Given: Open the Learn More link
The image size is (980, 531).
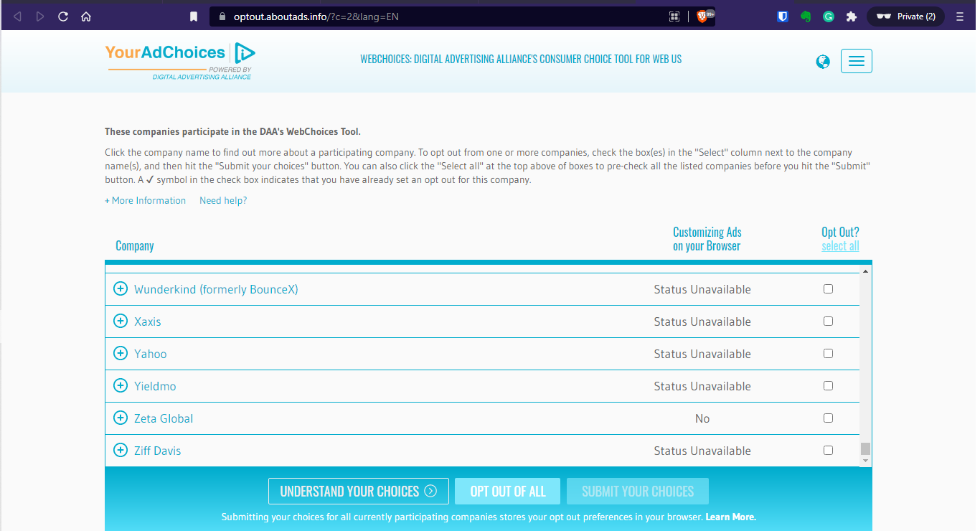Looking at the screenshot, I should click(731, 517).
